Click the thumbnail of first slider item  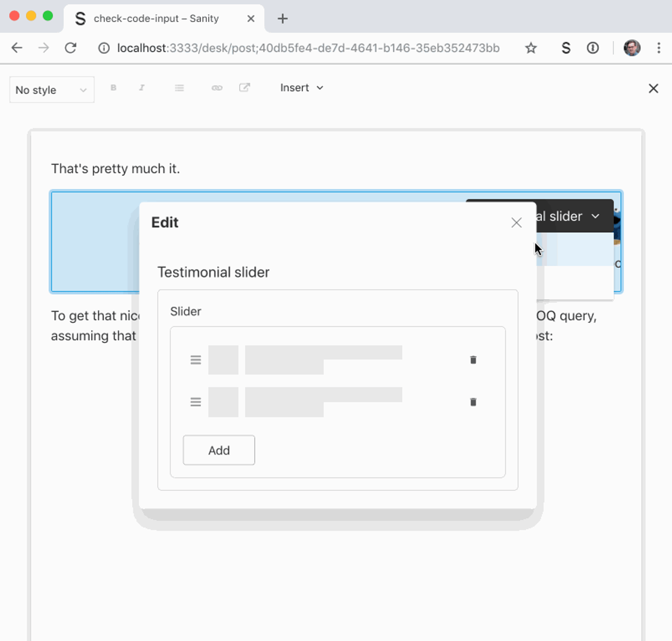coord(222,360)
